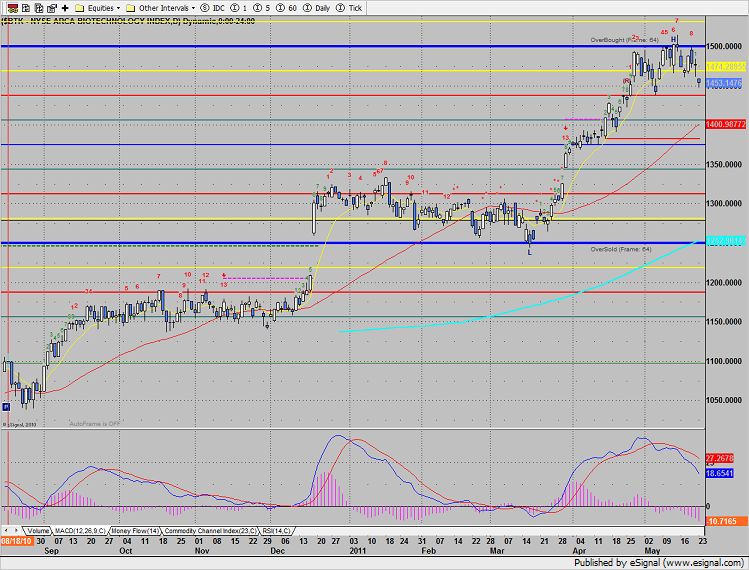Click the 1050.0000 price axis label

[724, 400]
